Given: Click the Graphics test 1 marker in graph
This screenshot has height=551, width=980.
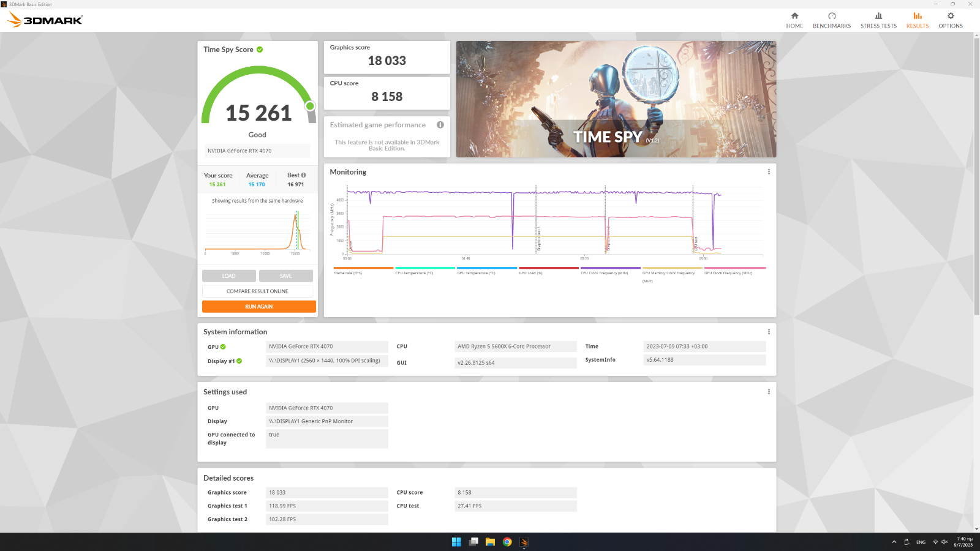Looking at the screenshot, I should [x=540, y=240].
